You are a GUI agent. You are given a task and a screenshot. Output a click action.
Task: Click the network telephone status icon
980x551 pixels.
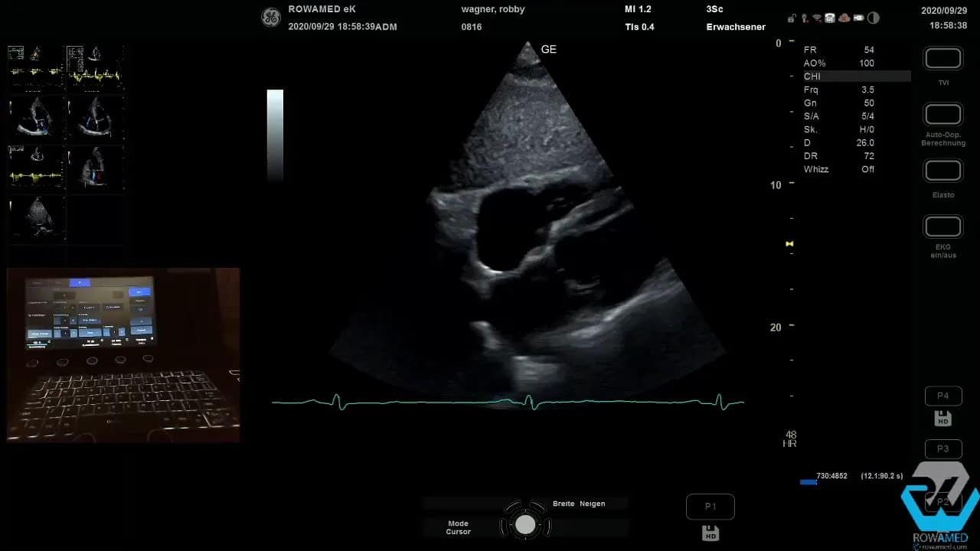tap(830, 18)
